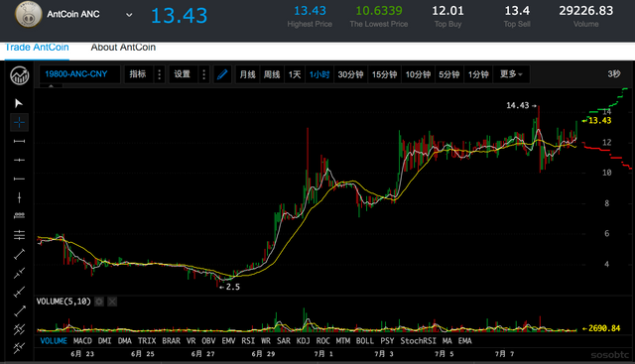635x364 pixels.
Task: Click the 2.5 low price marker on chart
Action: (229, 287)
